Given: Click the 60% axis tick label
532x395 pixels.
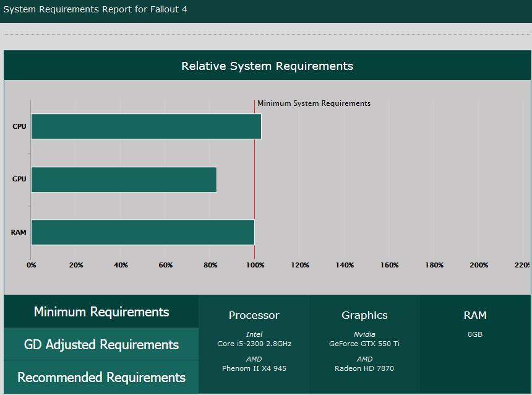Looking at the screenshot, I should (166, 265).
